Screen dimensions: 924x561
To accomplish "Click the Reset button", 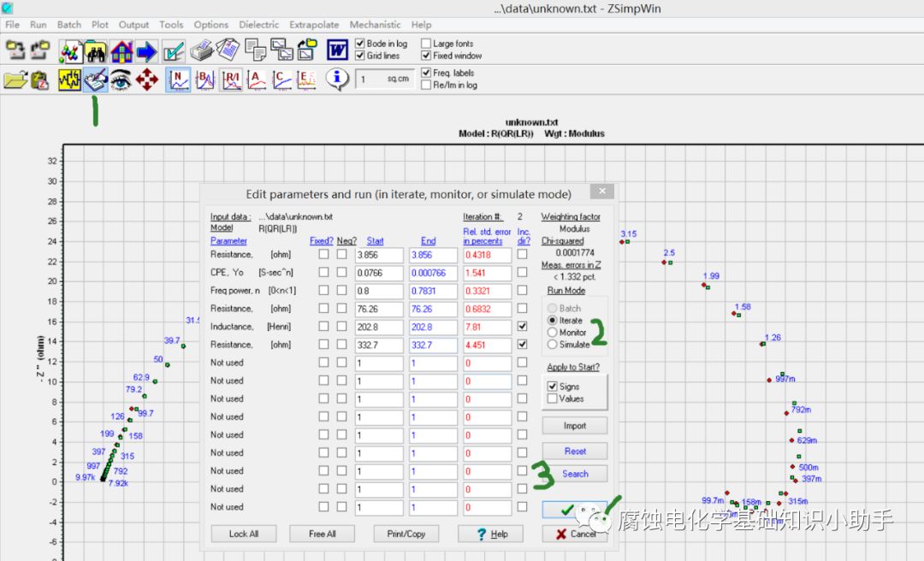I will point(575,451).
